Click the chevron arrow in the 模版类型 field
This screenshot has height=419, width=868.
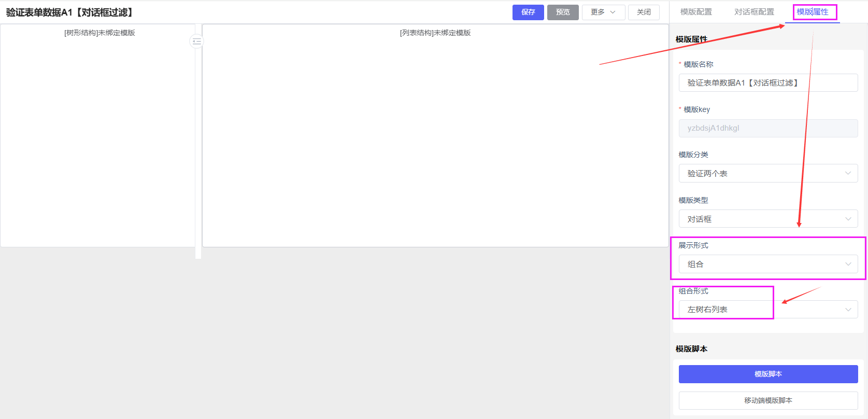848,219
